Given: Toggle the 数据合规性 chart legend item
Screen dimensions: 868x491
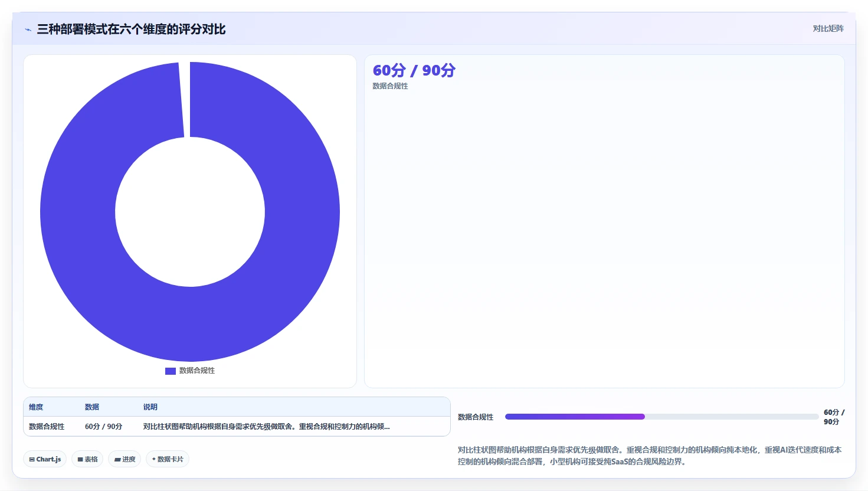Looking at the screenshot, I should coord(190,371).
